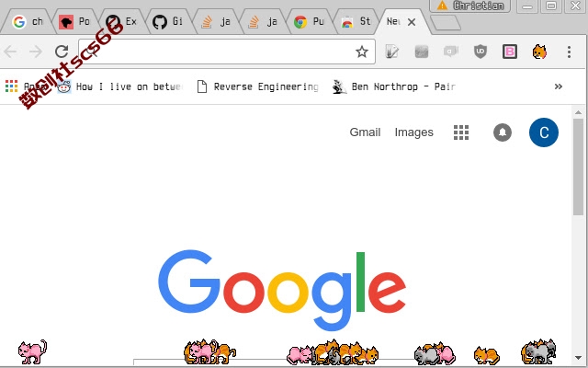Click the gray square extension icon

(422, 52)
